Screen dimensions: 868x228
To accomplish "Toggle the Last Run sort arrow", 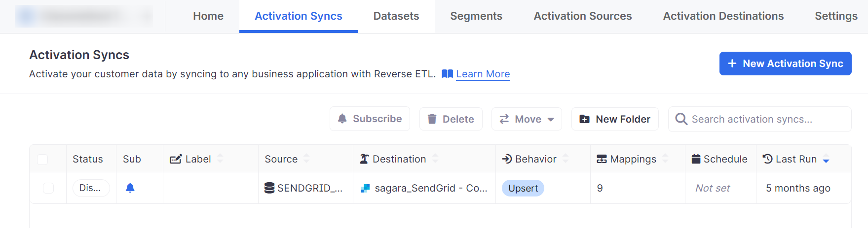I will [x=826, y=160].
